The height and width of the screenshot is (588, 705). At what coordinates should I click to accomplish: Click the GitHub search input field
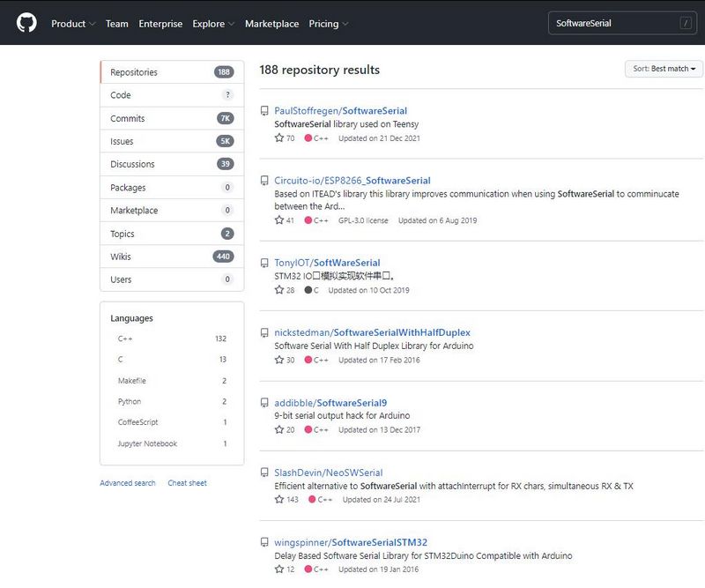(x=622, y=23)
